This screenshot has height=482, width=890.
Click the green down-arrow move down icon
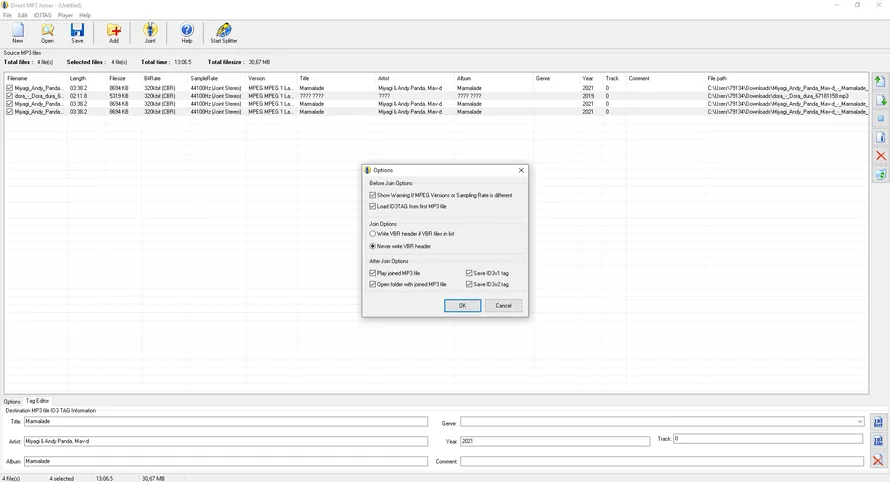881,100
